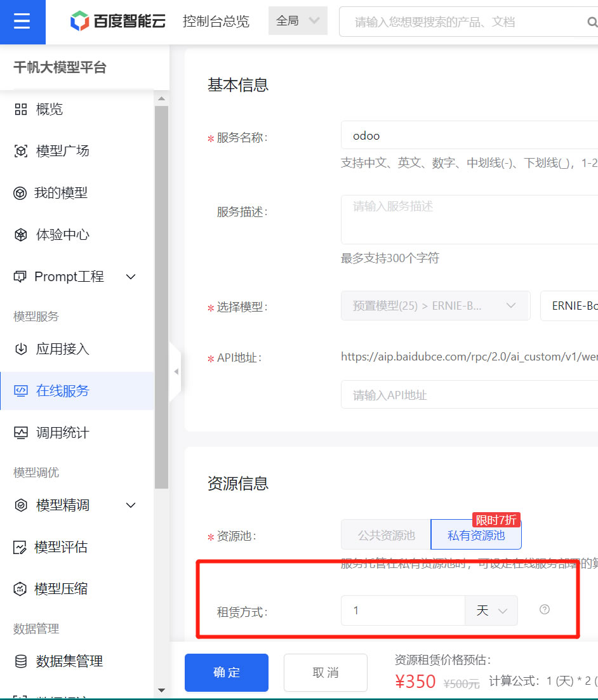Click the 取消 cancel button
The width and height of the screenshot is (598, 700).
[326, 673]
